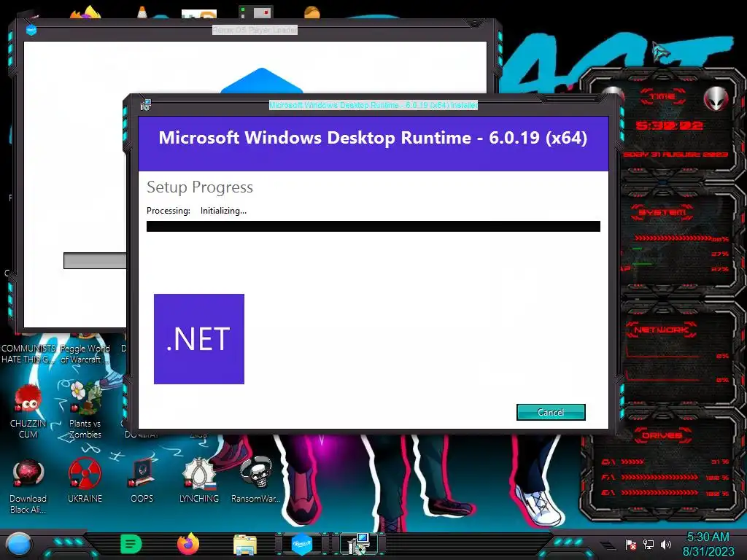Open the F:\ drive row in widget
This screenshot has width=747, height=560.
click(665, 477)
